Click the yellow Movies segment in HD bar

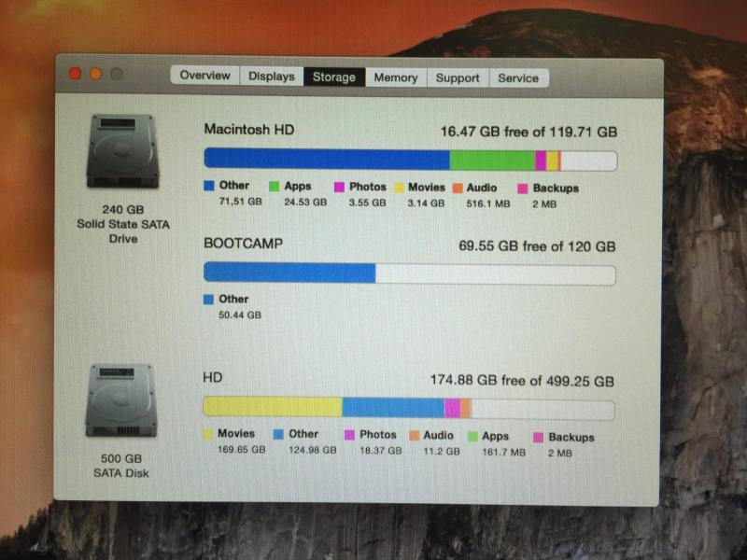[273, 407]
